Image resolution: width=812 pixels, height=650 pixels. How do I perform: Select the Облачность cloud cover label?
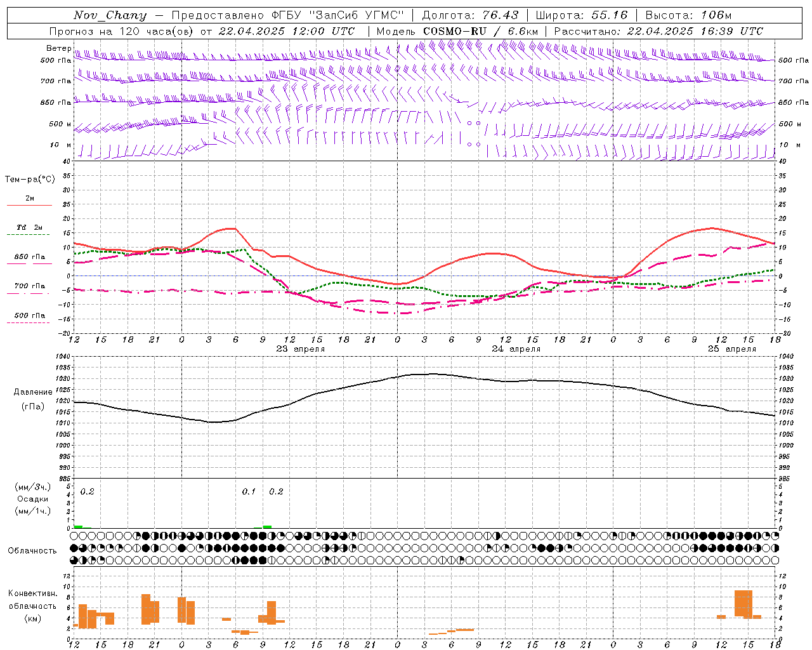tap(32, 551)
